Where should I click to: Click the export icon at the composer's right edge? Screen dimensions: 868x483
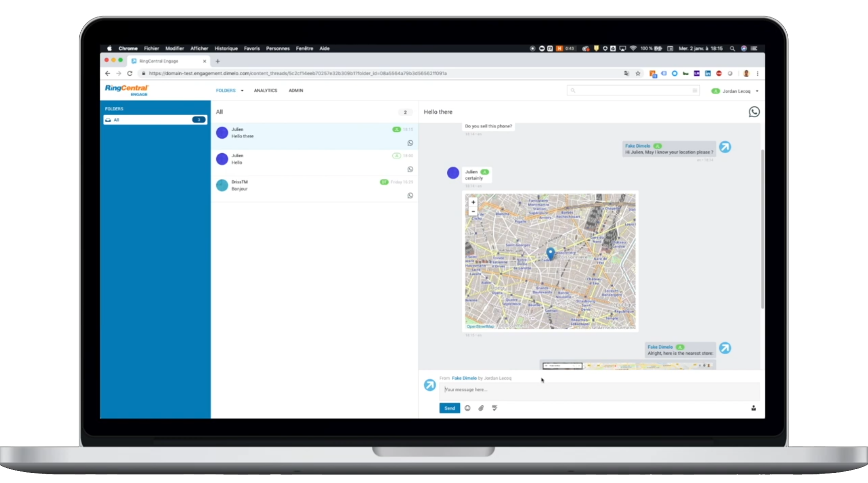click(x=754, y=408)
